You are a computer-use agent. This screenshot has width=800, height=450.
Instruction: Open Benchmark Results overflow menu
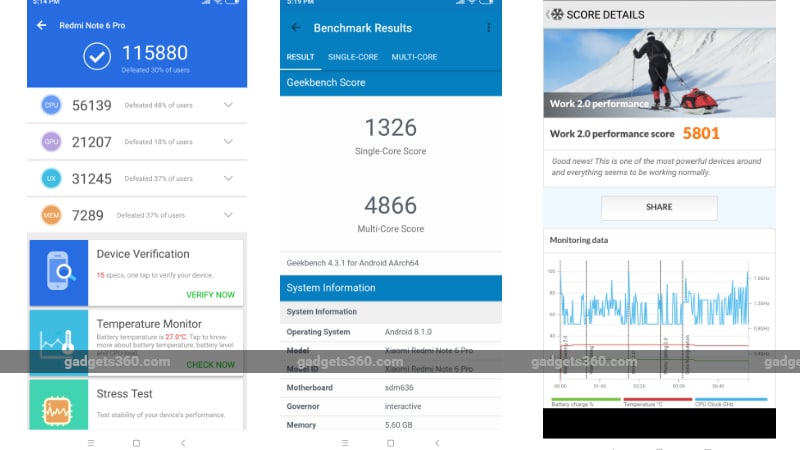point(489,28)
